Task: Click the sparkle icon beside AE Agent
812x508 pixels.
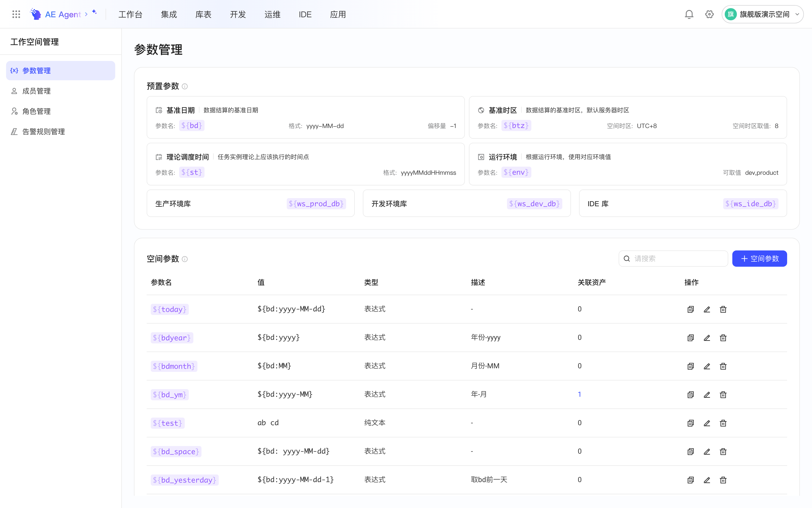Action: [94, 12]
